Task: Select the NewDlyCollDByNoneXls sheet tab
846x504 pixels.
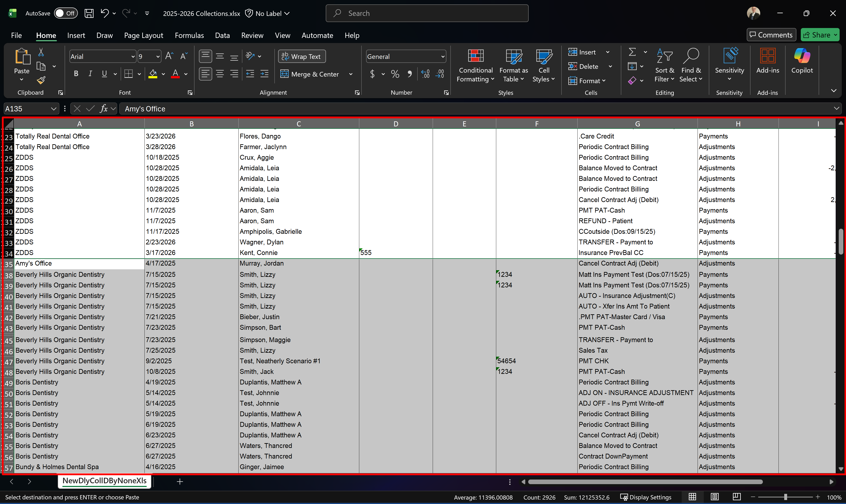Action: 104,481
